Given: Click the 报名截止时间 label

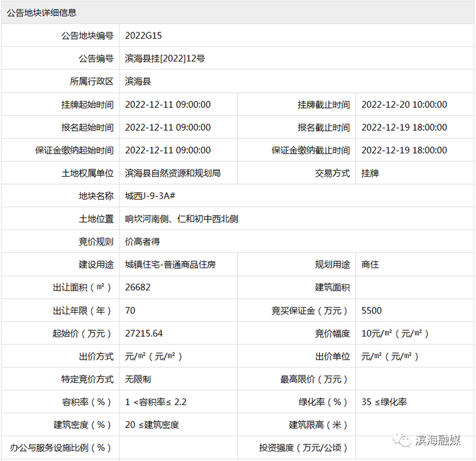Looking at the screenshot, I should pyautogui.click(x=324, y=127).
